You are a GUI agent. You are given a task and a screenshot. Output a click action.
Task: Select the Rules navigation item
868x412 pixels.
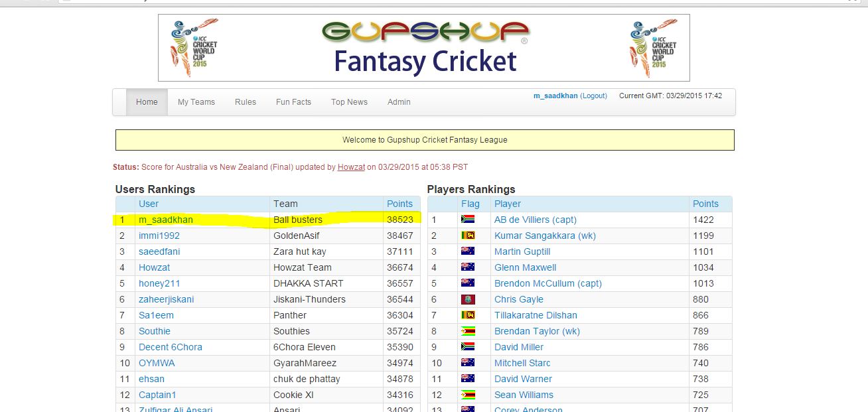[246, 102]
